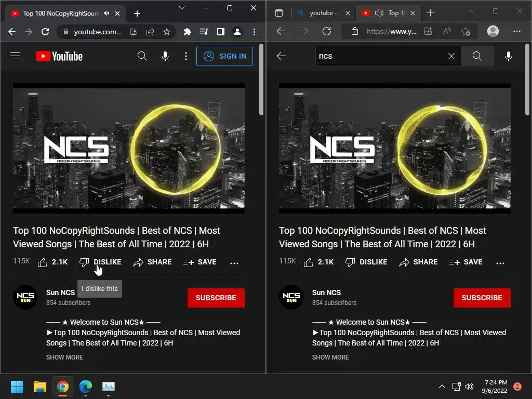
Task: Go forward in Chrome browser
Action: pos(29,32)
